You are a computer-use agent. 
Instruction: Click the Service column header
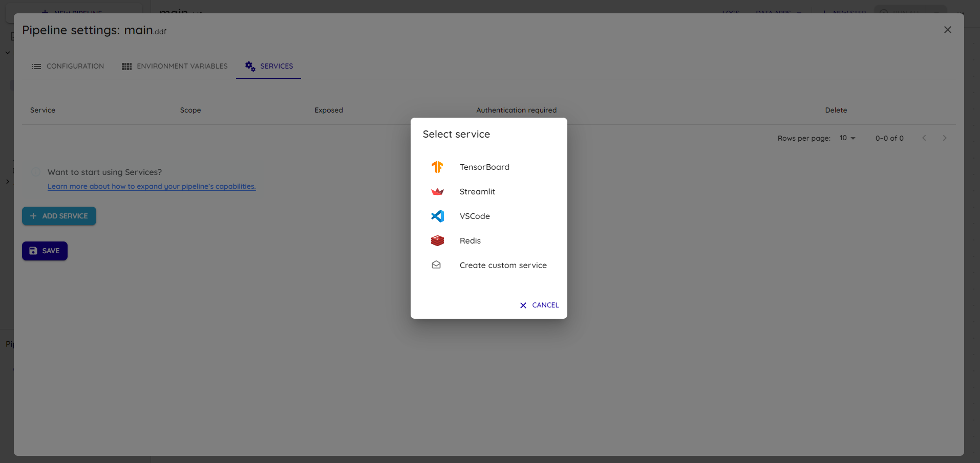point(42,110)
